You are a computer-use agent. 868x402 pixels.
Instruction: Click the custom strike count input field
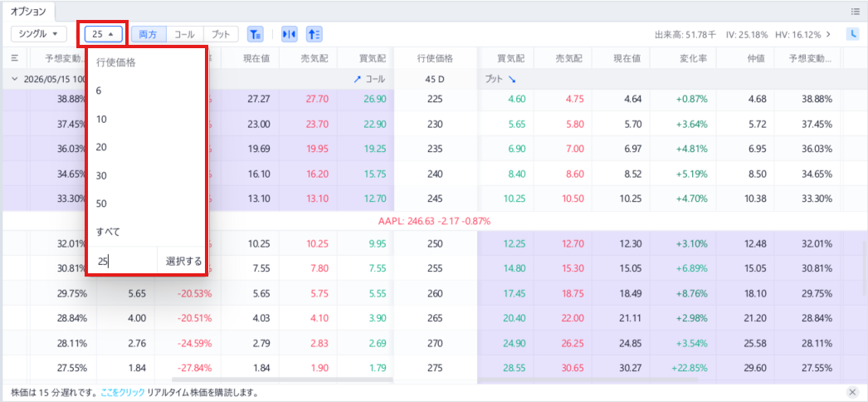pos(123,260)
